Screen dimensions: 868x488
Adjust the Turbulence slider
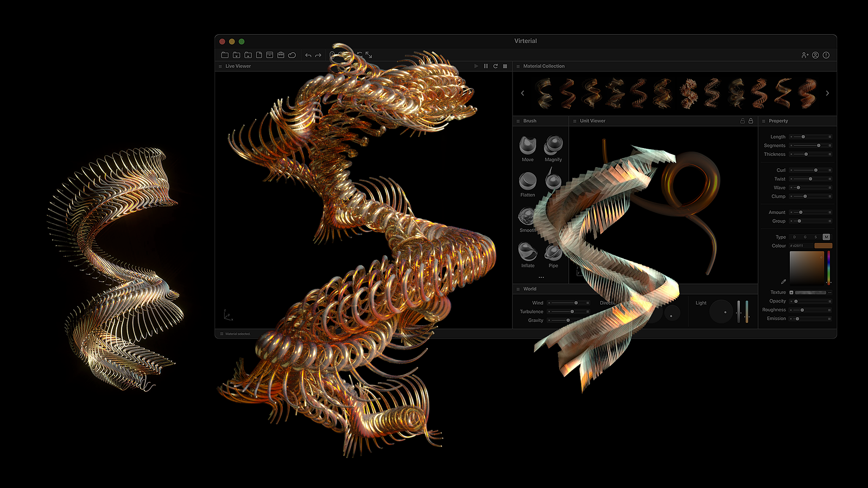pos(569,312)
